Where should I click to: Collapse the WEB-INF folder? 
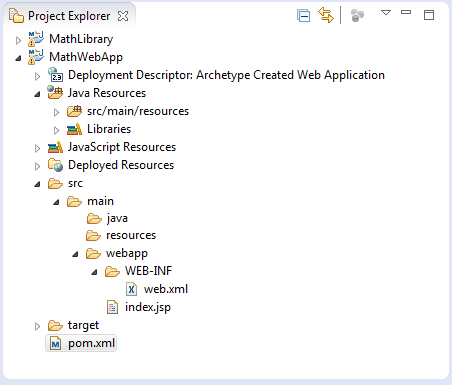tap(94, 272)
